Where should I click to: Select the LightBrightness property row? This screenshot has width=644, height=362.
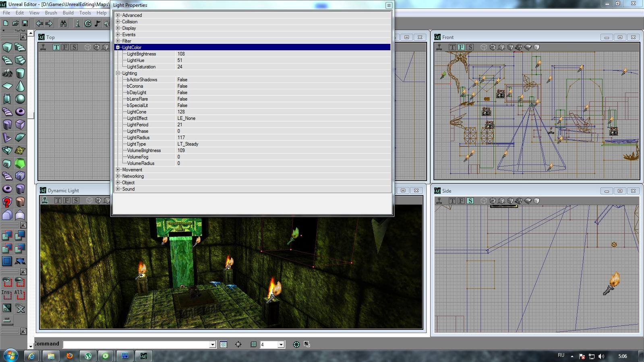pos(141,54)
